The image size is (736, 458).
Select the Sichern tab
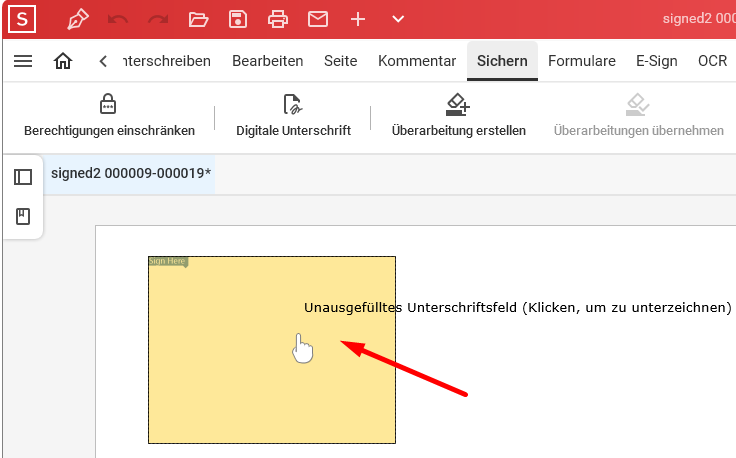(502, 61)
